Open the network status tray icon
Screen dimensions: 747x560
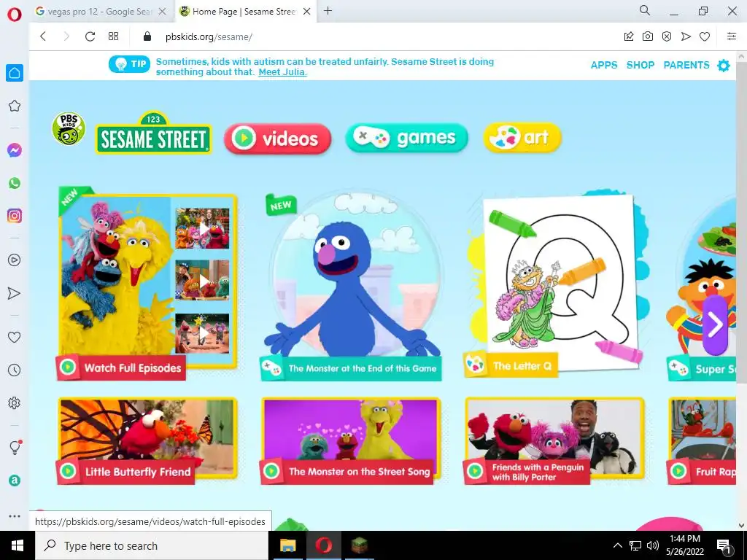coord(635,545)
